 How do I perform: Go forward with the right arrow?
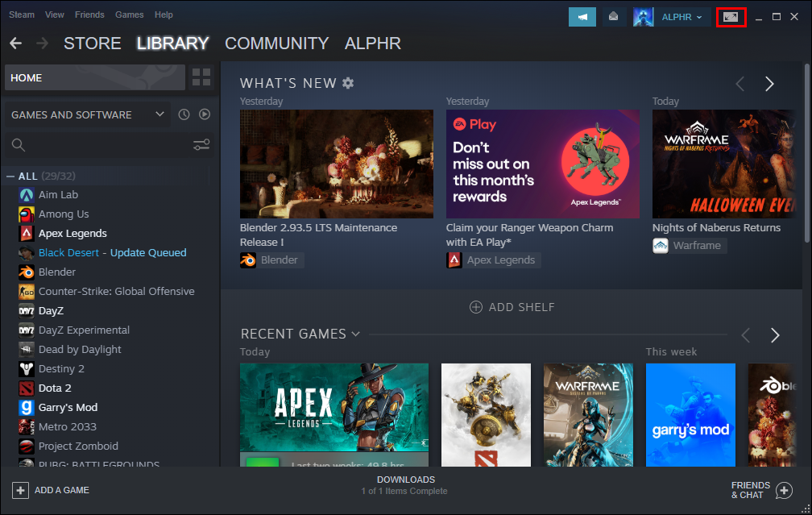(42, 43)
